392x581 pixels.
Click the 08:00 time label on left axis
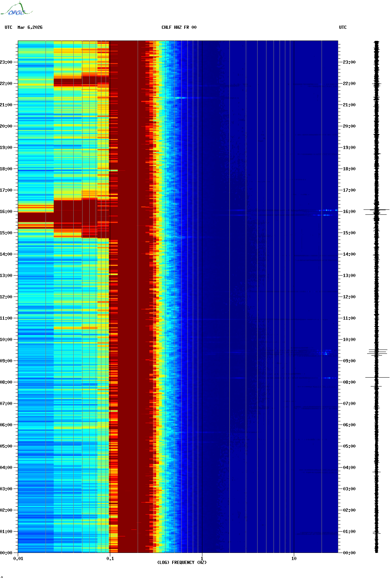pos(6,382)
